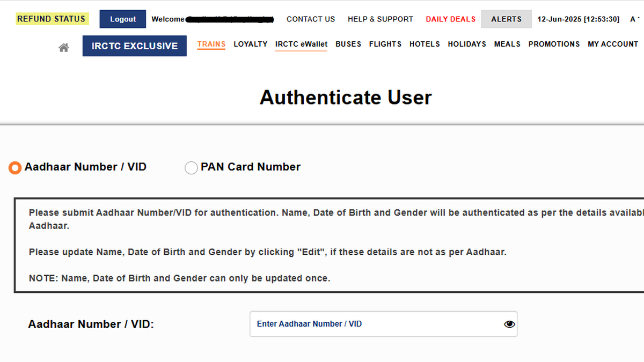The image size is (644, 362).
Task: Toggle Aadhaar number visibility with eye icon
Action: tap(509, 324)
